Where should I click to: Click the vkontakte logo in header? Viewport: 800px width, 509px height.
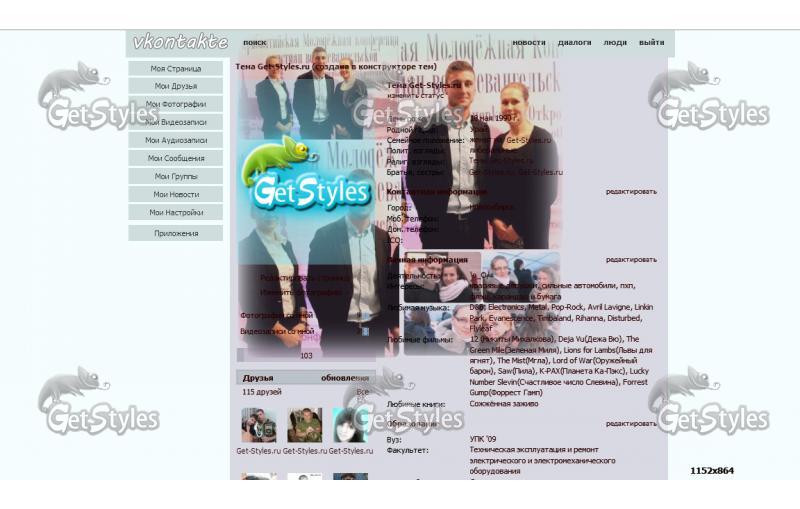(180, 43)
